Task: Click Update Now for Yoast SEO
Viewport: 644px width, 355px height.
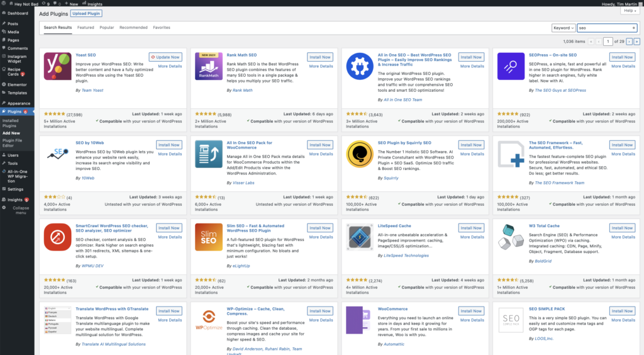Action: tap(166, 57)
